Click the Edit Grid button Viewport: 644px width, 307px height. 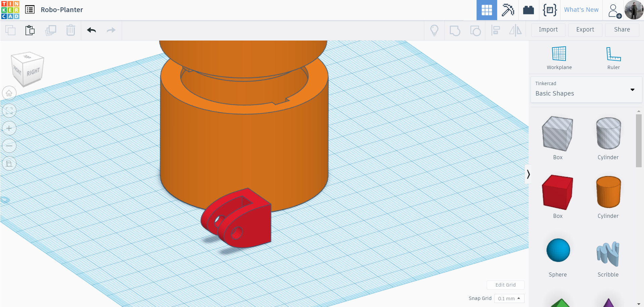505,285
